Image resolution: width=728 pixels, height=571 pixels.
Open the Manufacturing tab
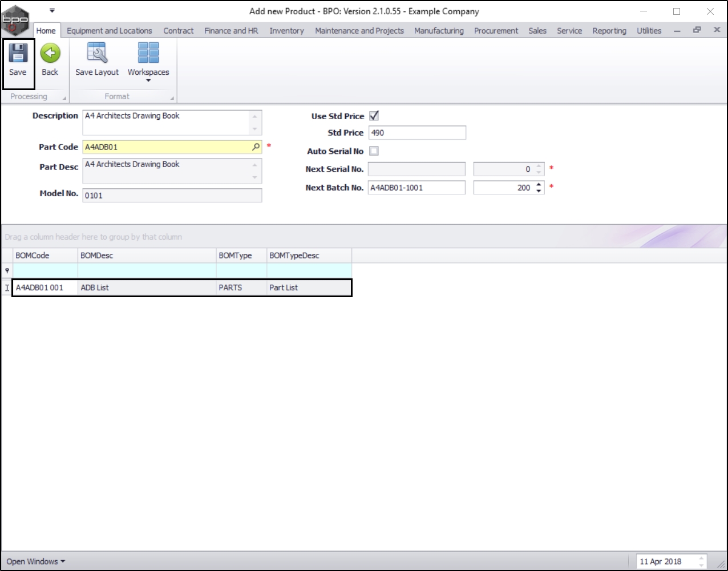tap(439, 31)
